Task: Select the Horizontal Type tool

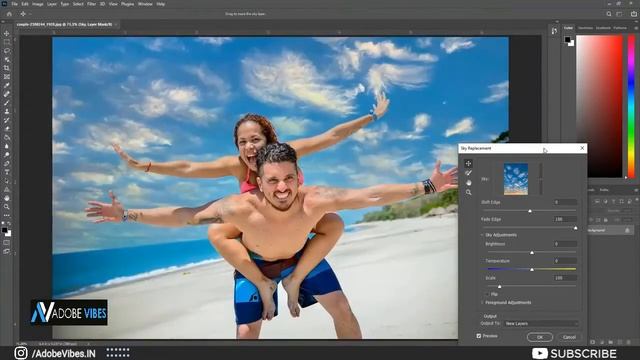Action: pyautogui.click(x=7, y=172)
